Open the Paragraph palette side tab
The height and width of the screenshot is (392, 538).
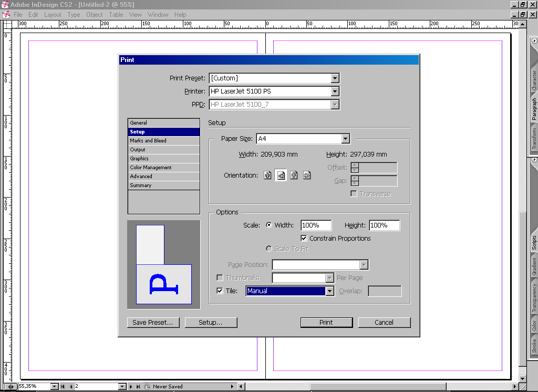(x=534, y=109)
